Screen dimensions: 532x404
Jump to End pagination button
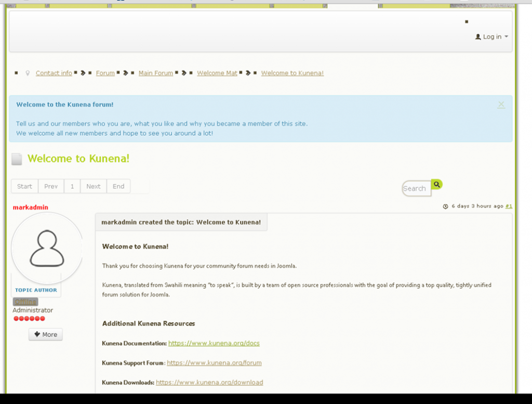coord(118,186)
